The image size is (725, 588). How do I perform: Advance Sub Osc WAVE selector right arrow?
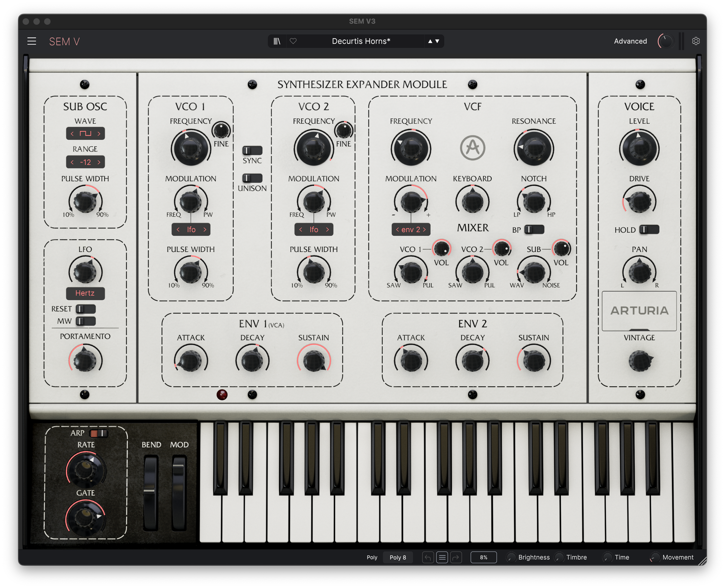(99, 134)
